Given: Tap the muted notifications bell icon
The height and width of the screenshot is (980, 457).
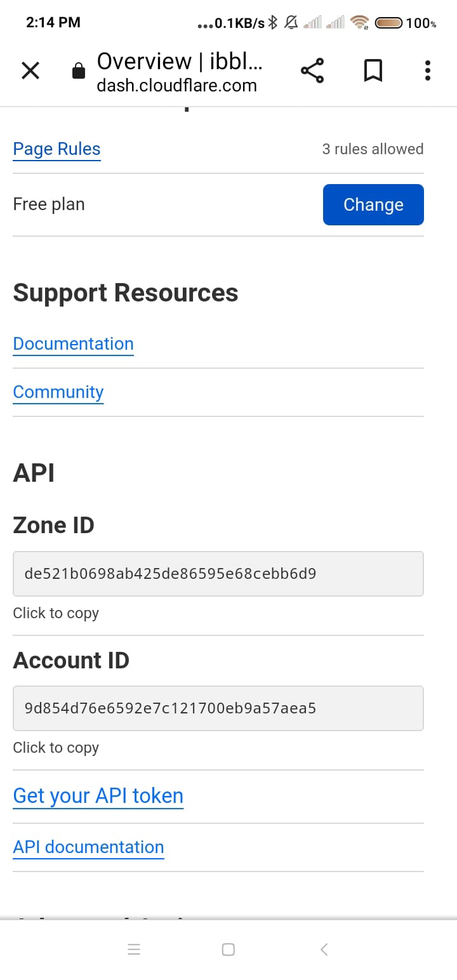Looking at the screenshot, I should [290, 22].
